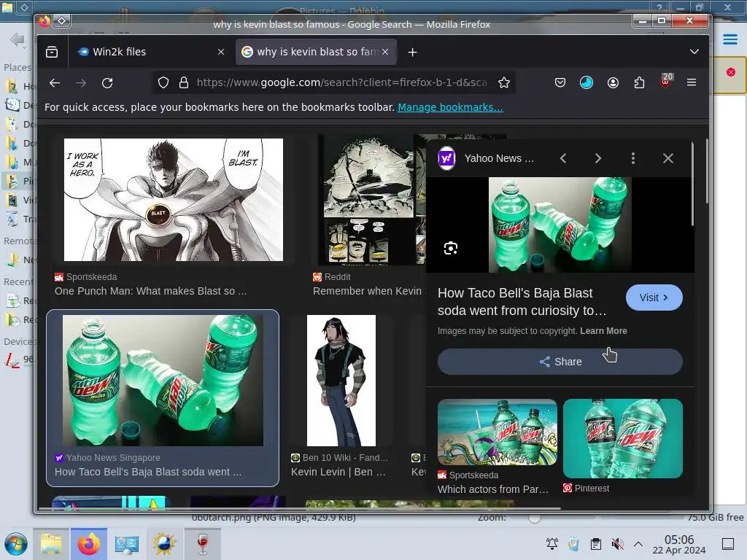Image resolution: width=747 pixels, height=560 pixels.
Task: Open Firefox View recent browsing icon
Action: (52, 52)
